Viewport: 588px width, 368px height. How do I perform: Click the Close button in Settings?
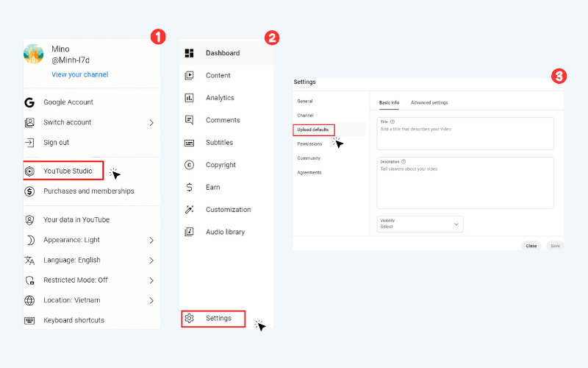click(x=531, y=246)
